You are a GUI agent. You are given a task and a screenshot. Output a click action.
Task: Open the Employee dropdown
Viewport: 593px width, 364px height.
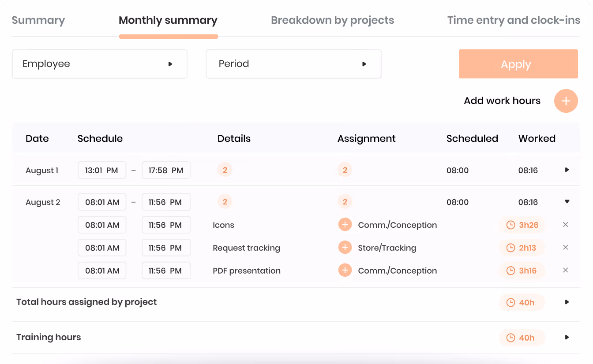point(100,64)
